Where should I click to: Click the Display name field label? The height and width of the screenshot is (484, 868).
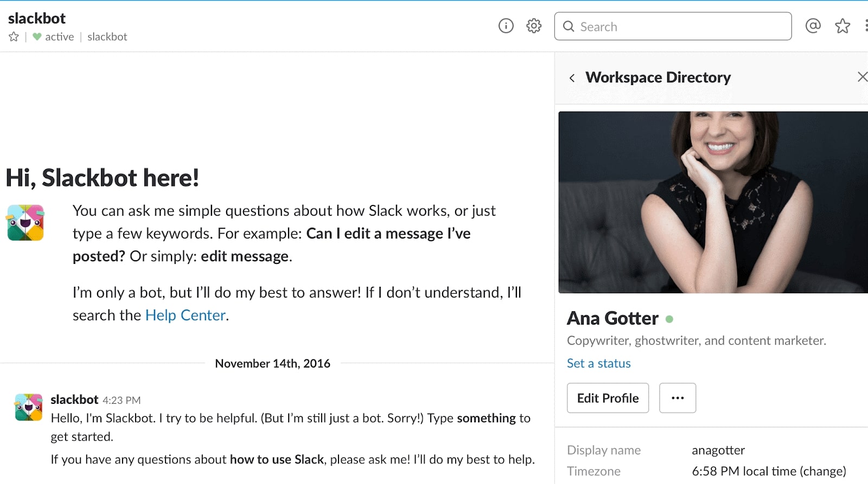(x=604, y=450)
